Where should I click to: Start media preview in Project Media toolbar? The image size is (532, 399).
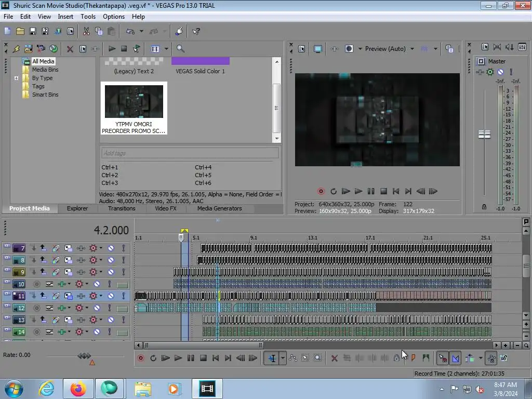[x=112, y=49]
